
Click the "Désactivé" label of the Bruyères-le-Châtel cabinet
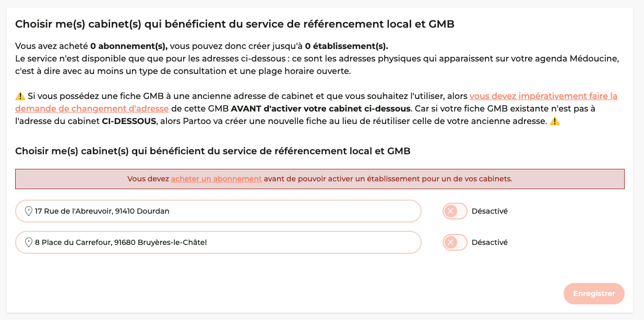click(490, 242)
